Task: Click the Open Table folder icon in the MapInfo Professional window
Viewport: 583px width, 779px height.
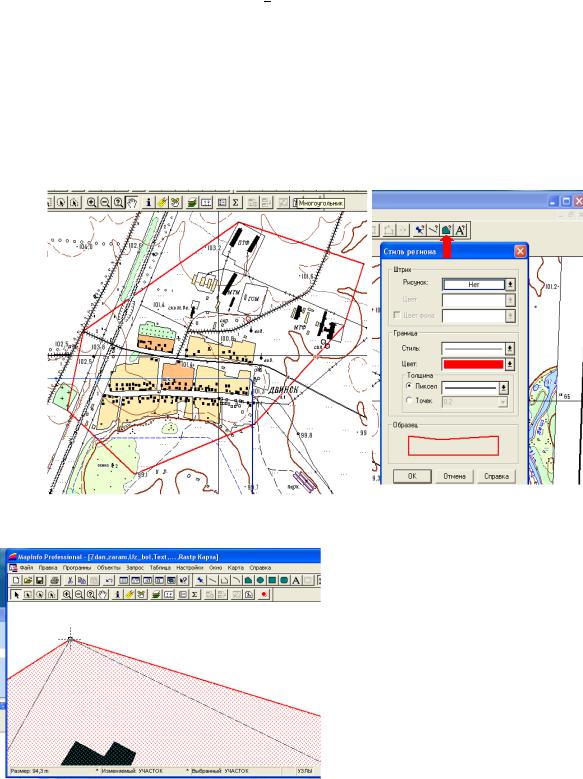Action: click(28, 580)
